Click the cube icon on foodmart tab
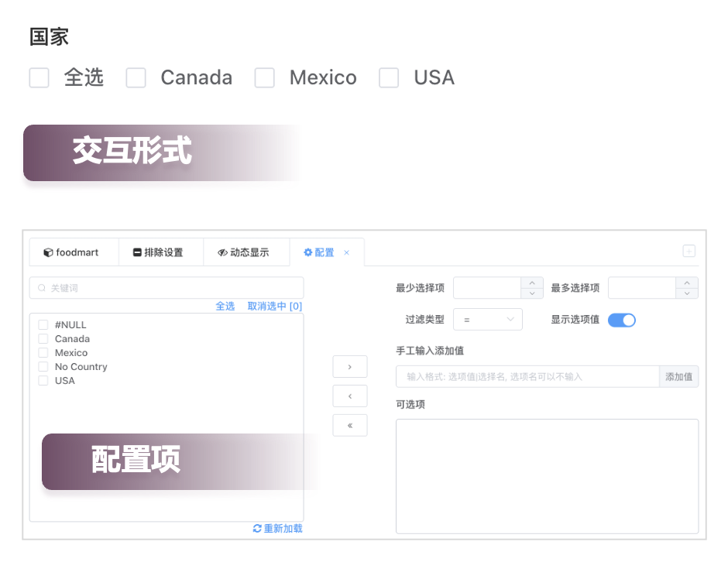Image resolution: width=728 pixels, height=562 pixels. [48, 252]
